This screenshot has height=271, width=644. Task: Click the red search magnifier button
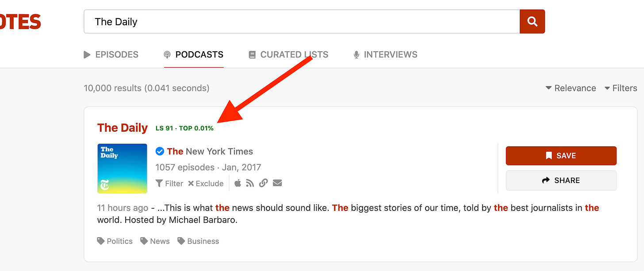532,21
